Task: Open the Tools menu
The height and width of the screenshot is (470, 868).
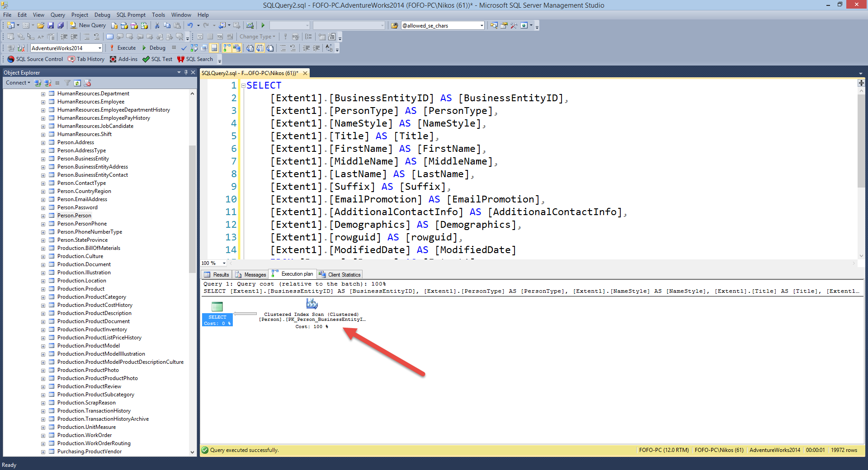Action: [x=158, y=15]
